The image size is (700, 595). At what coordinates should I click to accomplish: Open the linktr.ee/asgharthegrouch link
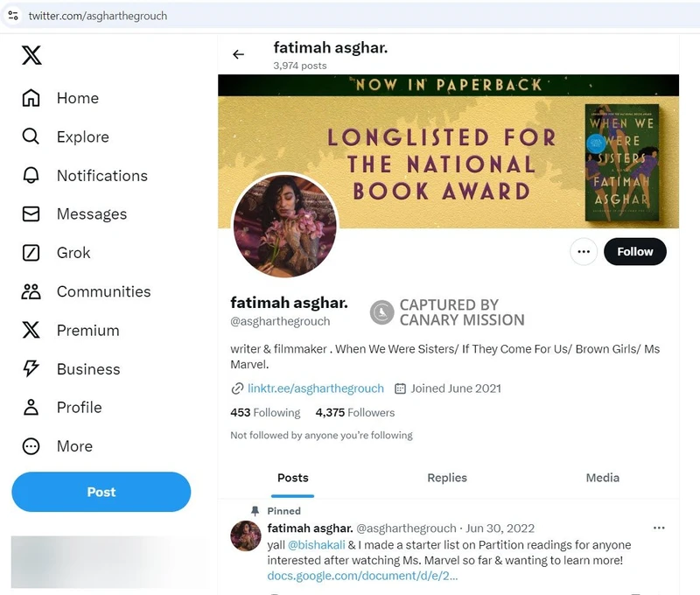(x=315, y=388)
